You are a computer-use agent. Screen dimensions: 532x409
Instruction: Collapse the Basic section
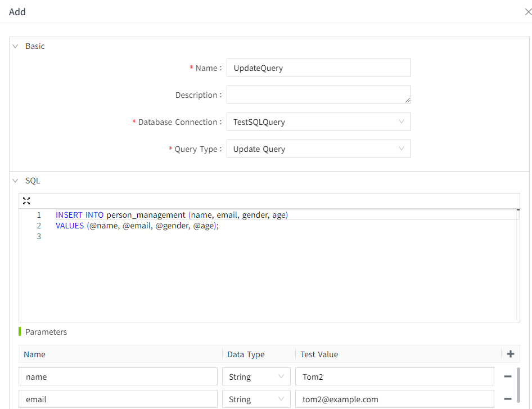tap(16, 46)
